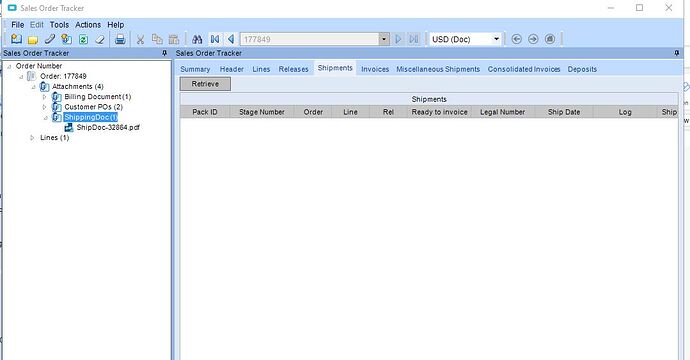Image resolution: width=690 pixels, height=360 pixels.
Task: Click the Log column header
Action: click(625, 112)
